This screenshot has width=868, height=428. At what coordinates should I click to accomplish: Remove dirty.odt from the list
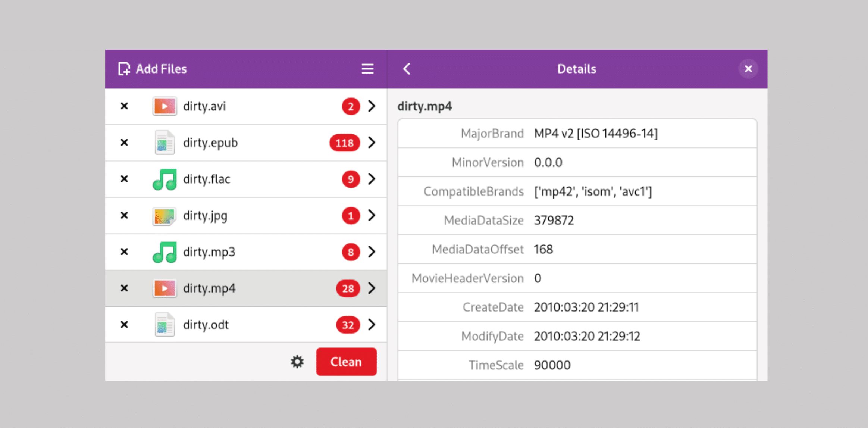124,325
